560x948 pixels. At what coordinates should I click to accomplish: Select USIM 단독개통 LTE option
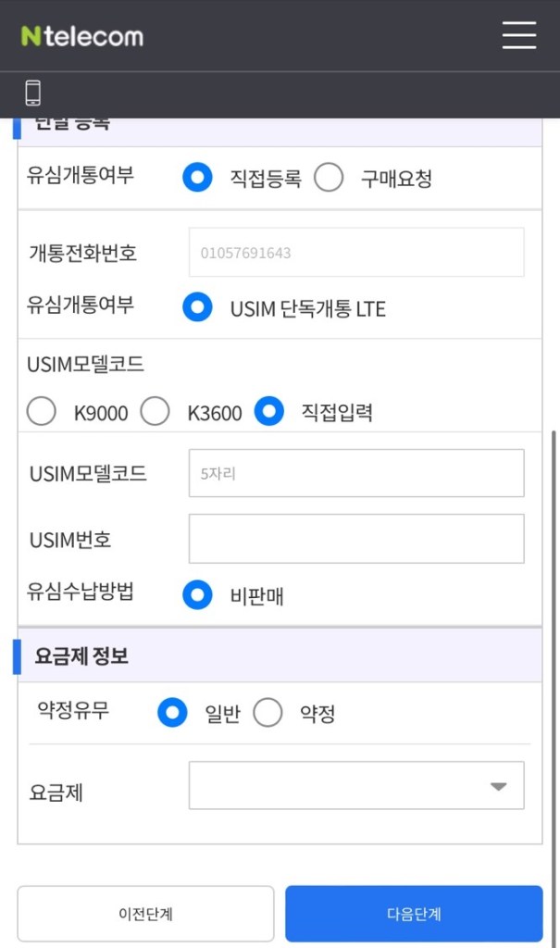click(x=198, y=307)
